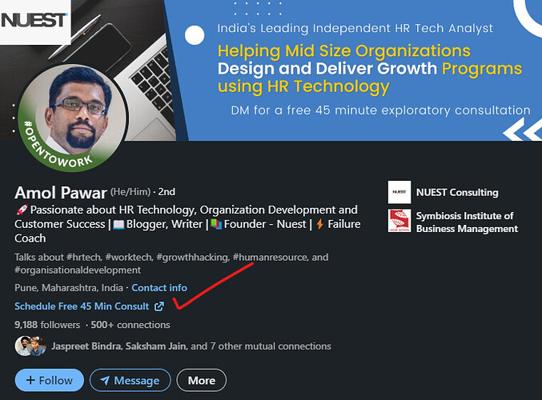
Task: View the 9,188 followers list
Action: (47, 325)
